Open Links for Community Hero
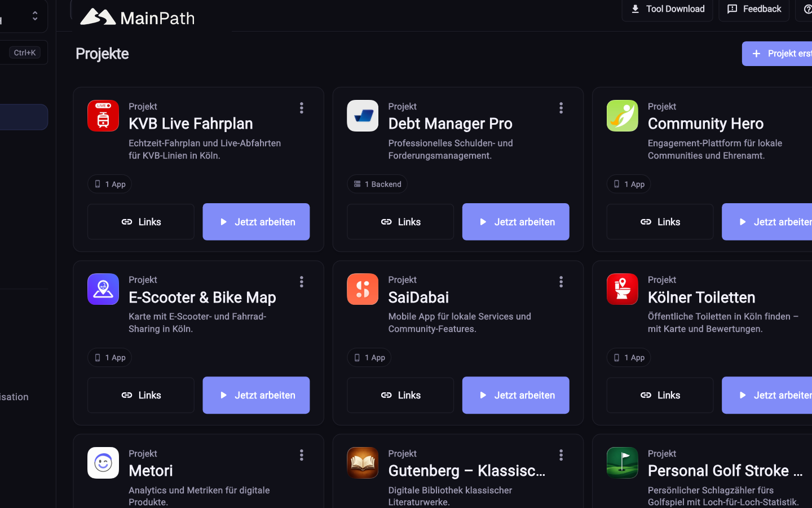Screen dimensions: 812x508 (660, 222)
